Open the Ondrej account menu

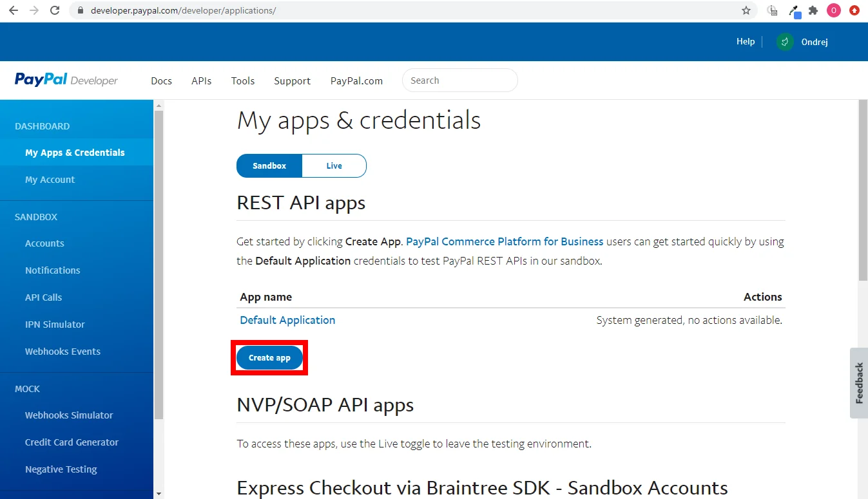pyautogui.click(x=815, y=42)
